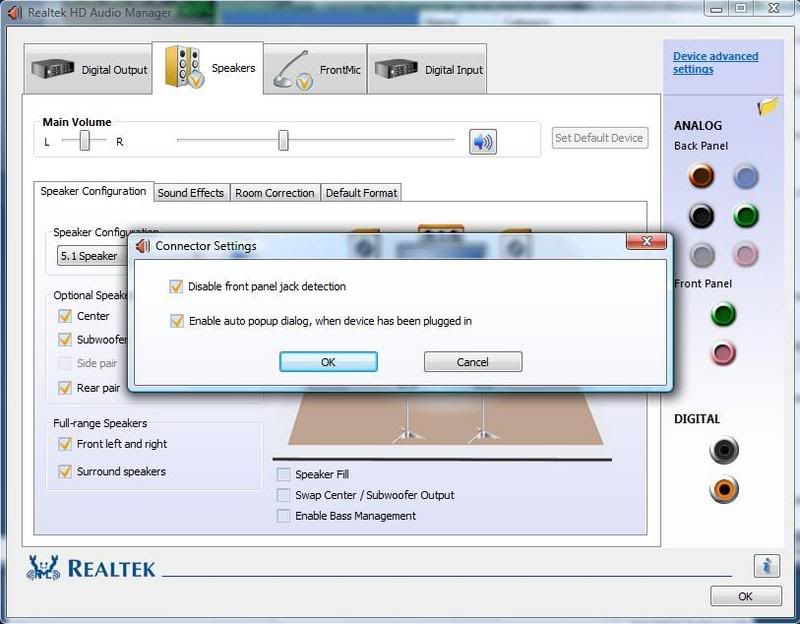Cancel the Connector Settings dialog

point(473,362)
